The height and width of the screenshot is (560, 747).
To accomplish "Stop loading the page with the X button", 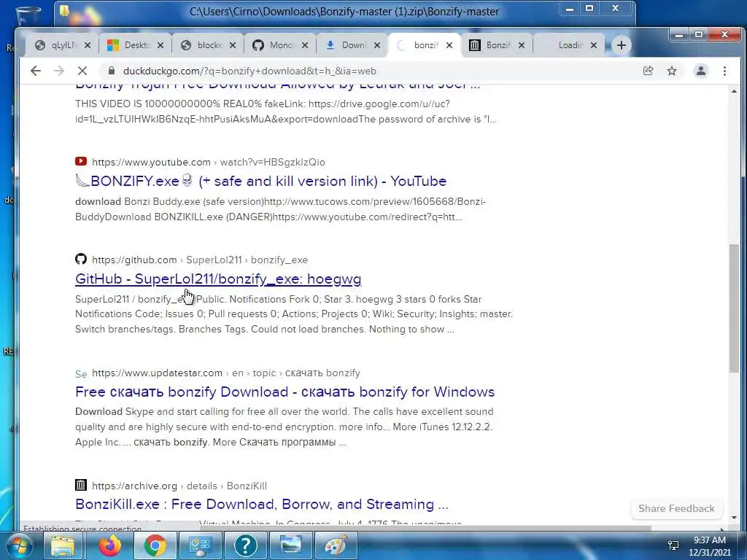I will [82, 71].
